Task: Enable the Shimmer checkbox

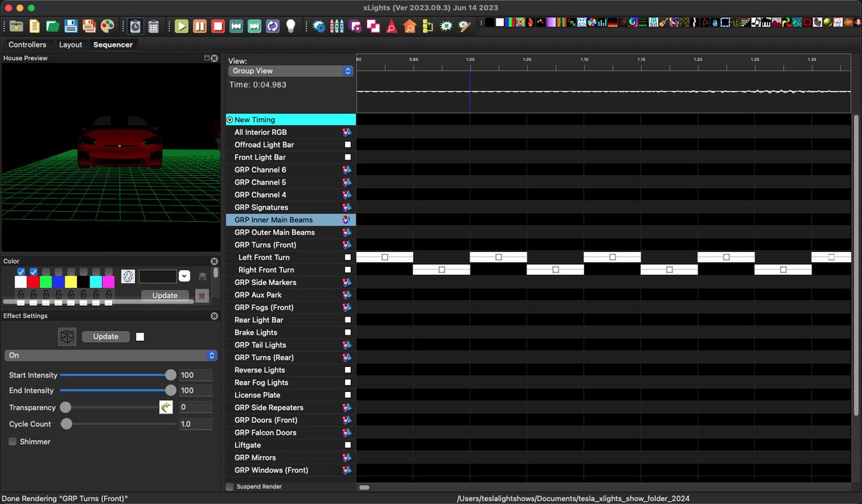Action: coord(12,442)
